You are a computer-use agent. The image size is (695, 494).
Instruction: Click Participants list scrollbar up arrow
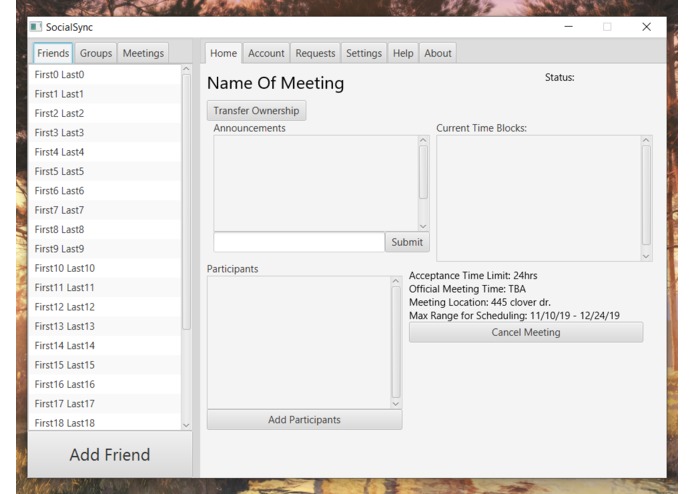pyautogui.click(x=396, y=281)
